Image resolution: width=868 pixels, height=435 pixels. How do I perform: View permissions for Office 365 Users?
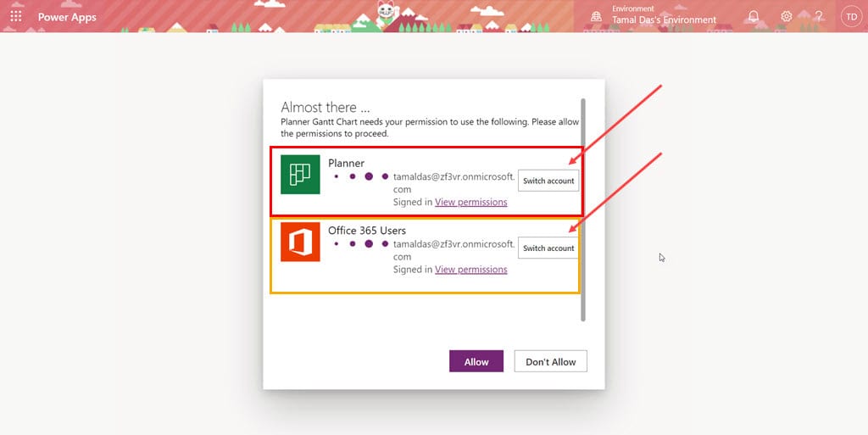point(471,270)
